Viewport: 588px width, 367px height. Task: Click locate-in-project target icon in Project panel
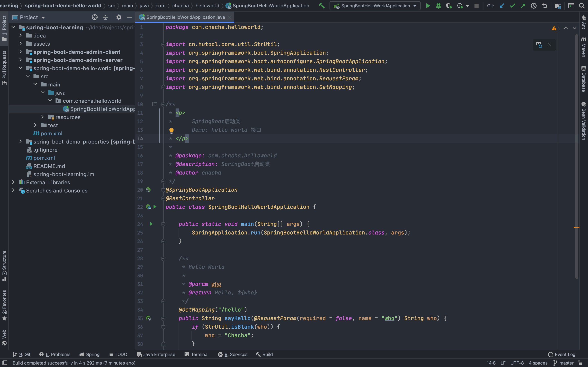point(95,17)
